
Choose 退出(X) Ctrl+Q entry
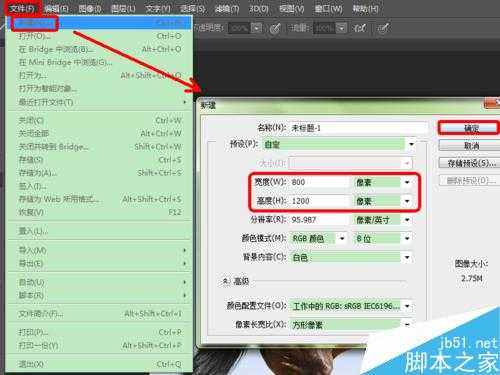click(x=99, y=364)
